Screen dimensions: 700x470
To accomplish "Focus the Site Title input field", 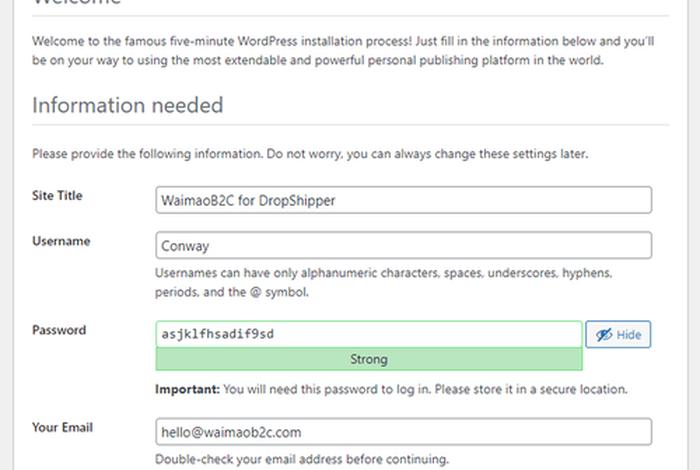I will [404, 200].
